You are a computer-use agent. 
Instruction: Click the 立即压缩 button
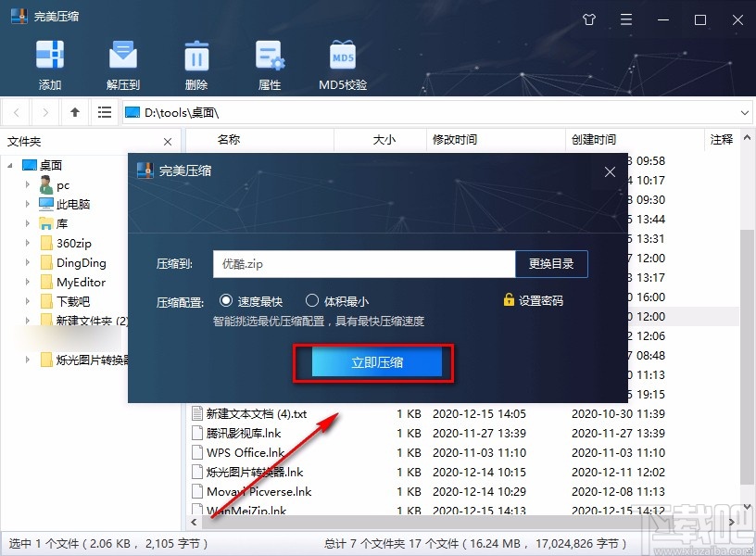(376, 362)
